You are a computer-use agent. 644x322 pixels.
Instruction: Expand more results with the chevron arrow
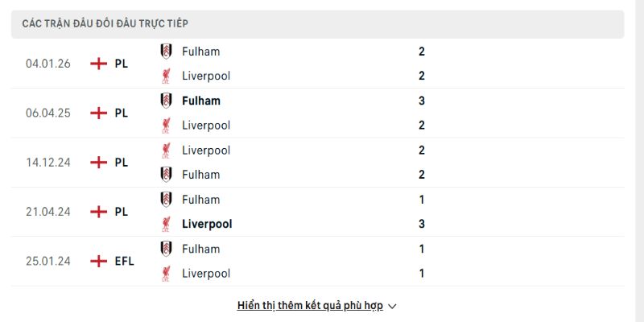[393, 306]
